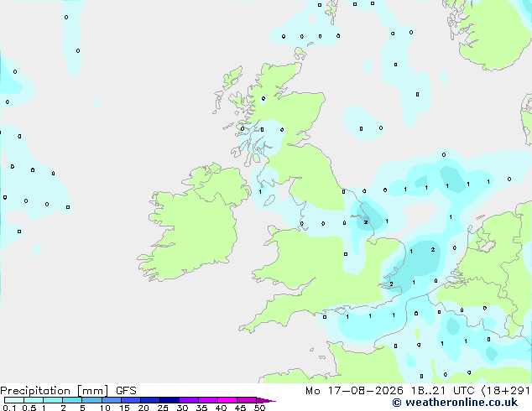
Task: Click the "(18+291" forecast offset text
Action: pyautogui.click(x=506, y=391)
